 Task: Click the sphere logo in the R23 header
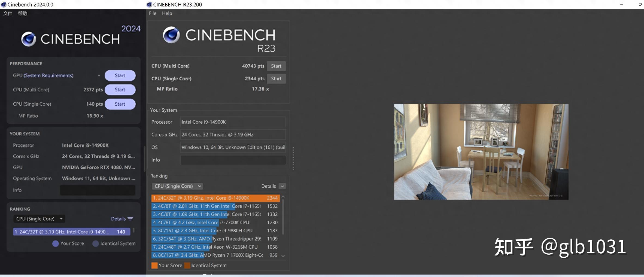coord(171,35)
